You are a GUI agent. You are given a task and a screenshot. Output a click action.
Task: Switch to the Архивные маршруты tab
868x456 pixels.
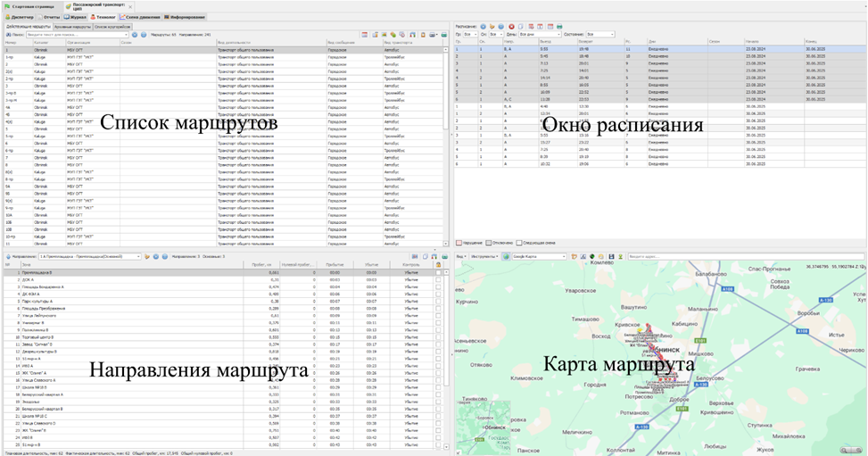click(x=72, y=26)
